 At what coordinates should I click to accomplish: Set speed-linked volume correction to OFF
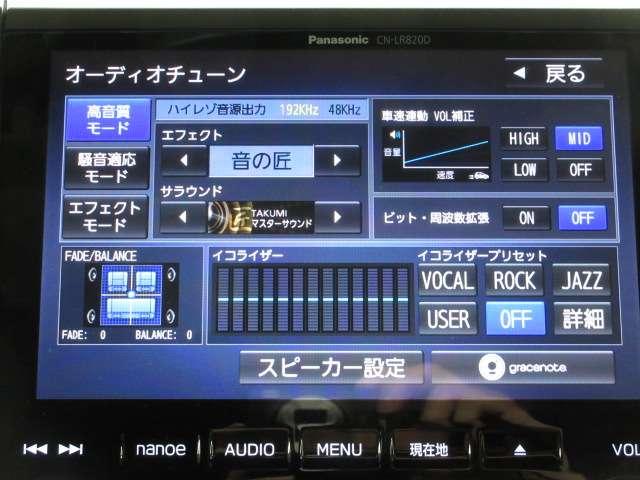[580, 169]
